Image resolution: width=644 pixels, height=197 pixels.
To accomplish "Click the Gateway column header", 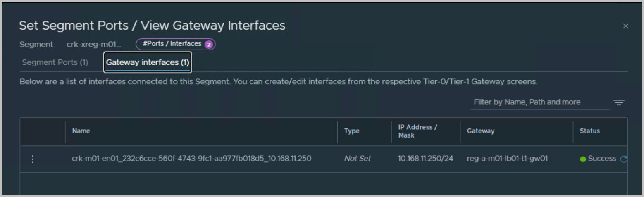I will pos(480,131).
